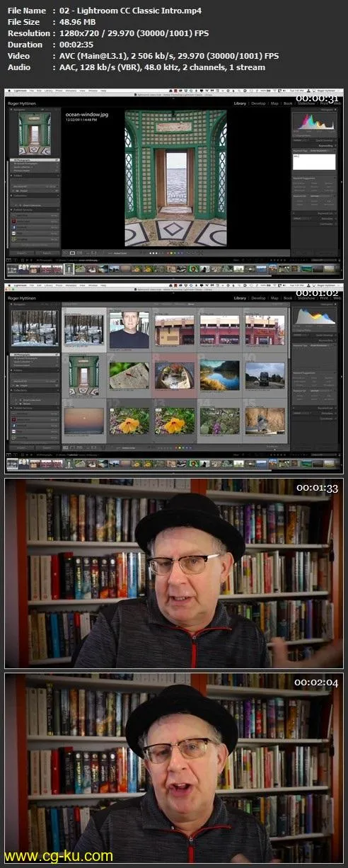348x868 pixels.
Task: Open Slideshow module in the ocean-window loupe frame
Action: [306, 103]
